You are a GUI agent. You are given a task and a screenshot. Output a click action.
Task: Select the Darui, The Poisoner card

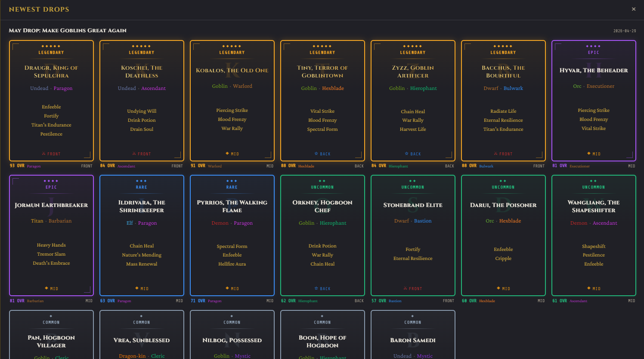click(x=503, y=235)
